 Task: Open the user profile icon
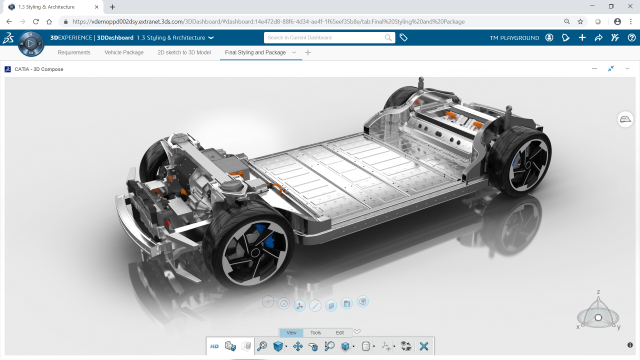(x=549, y=38)
